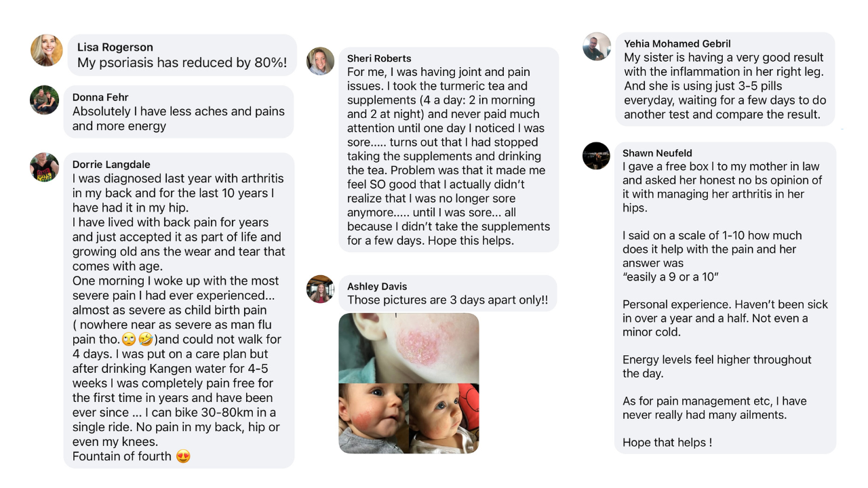
Task: Click the heart-eyes emoji after Fountain of fourth
Action: click(183, 457)
